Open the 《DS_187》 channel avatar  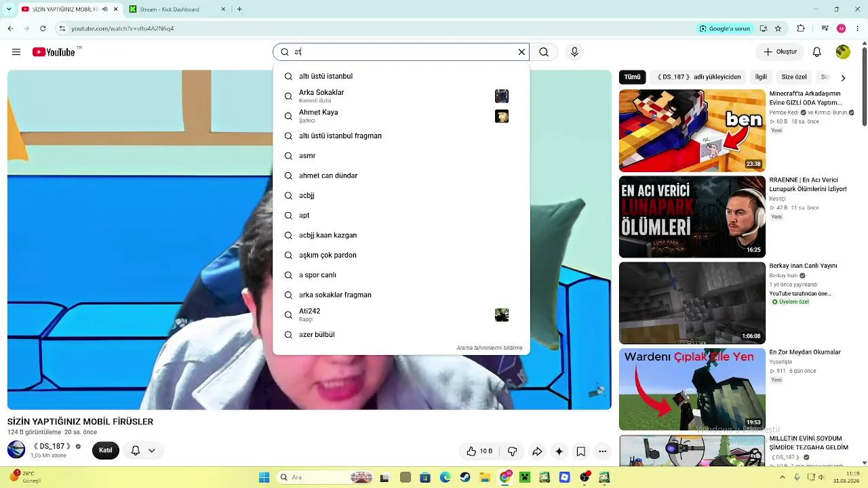click(16, 450)
